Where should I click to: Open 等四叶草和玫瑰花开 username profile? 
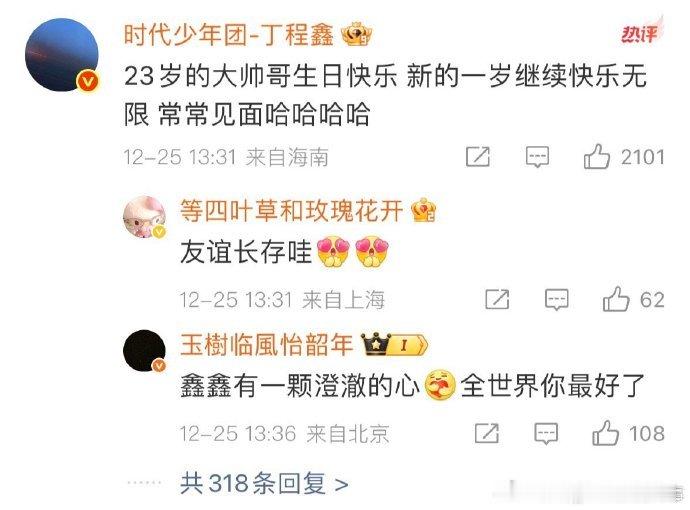click(x=291, y=210)
